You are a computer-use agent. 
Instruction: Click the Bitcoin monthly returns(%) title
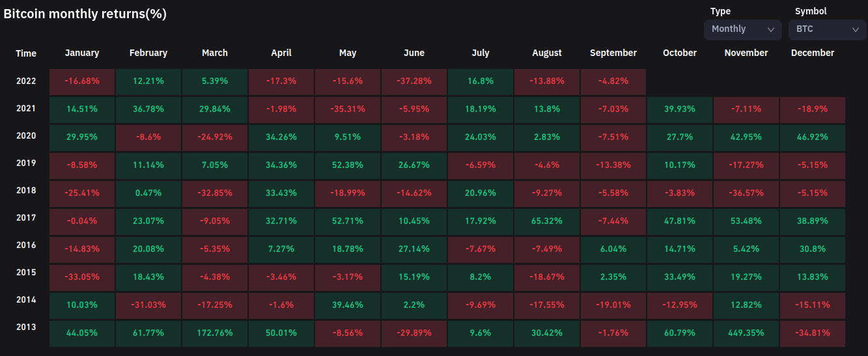coord(85,14)
